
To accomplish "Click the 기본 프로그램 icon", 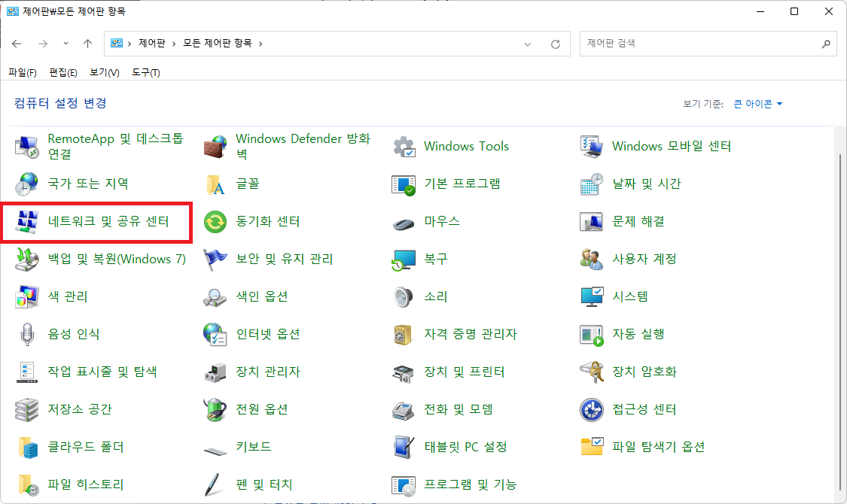I will coord(404,184).
